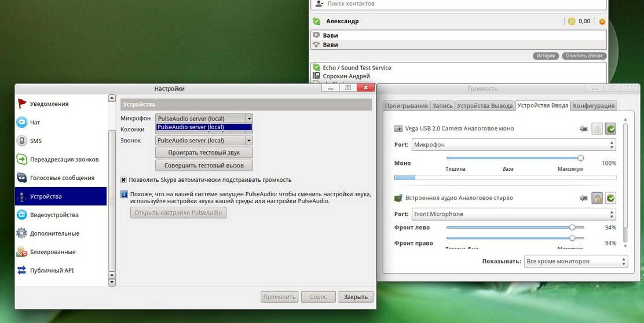This screenshot has width=644, height=323.
Task: Switch to Устройства Вывода tab
Action: point(485,106)
